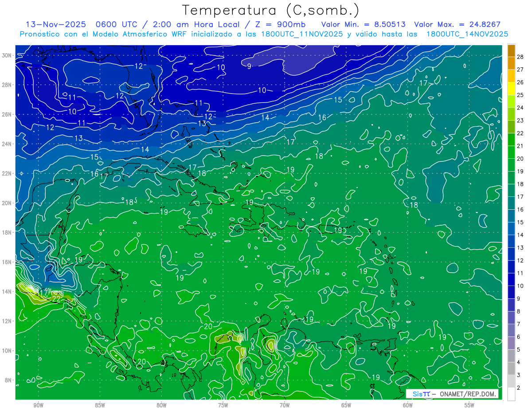Pick the blue legend swatch between 13 and 14

(511, 241)
